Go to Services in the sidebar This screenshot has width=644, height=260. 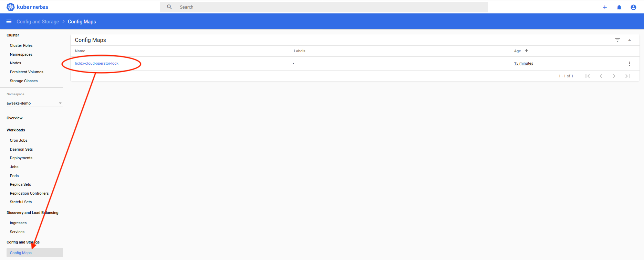point(17,232)
